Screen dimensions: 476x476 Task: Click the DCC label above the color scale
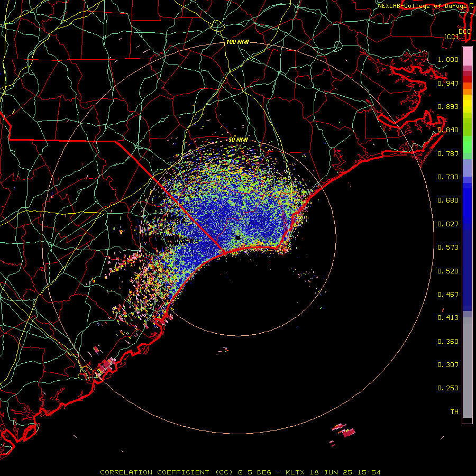[x=464, y=31]
